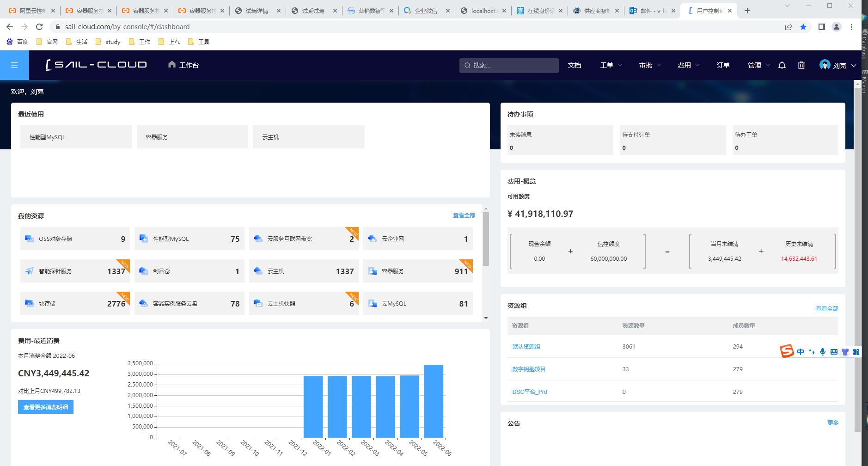
Task: Open the 云主机 resource card
Action: click(x=304, y=271)
